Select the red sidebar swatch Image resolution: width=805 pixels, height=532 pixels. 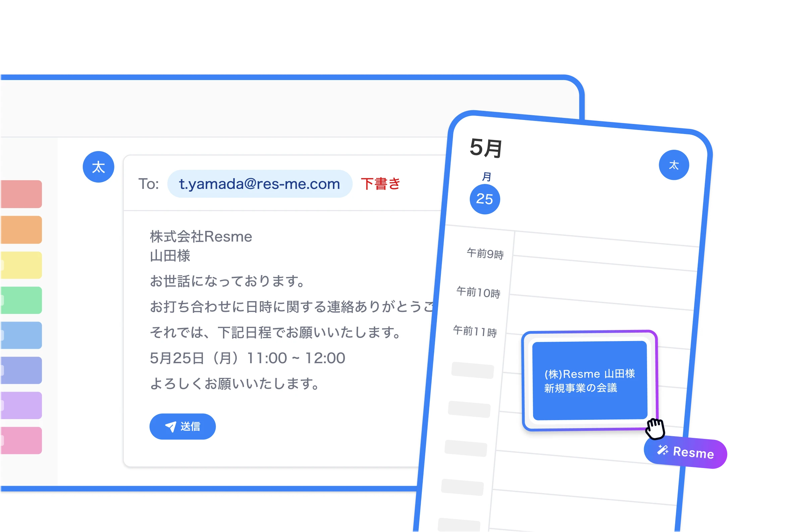click(21, 194)
